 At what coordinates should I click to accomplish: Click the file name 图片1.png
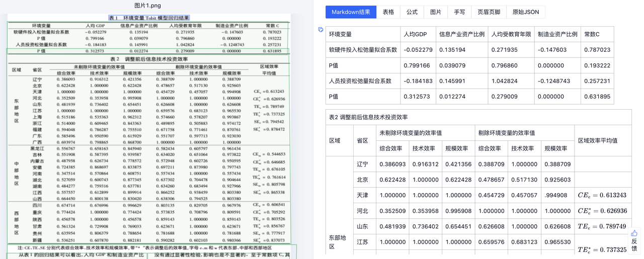pyautogui.click(x=148, y=5)
